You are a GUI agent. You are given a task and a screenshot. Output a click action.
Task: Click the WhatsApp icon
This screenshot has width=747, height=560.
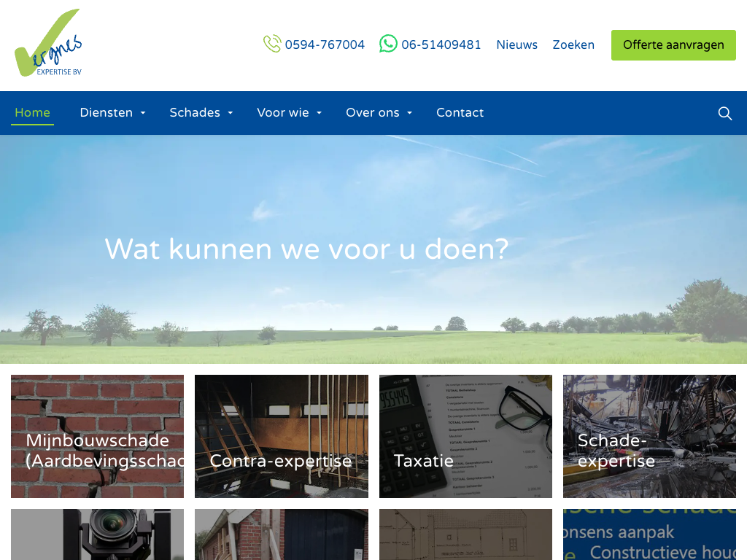click(x=388, y=44)
